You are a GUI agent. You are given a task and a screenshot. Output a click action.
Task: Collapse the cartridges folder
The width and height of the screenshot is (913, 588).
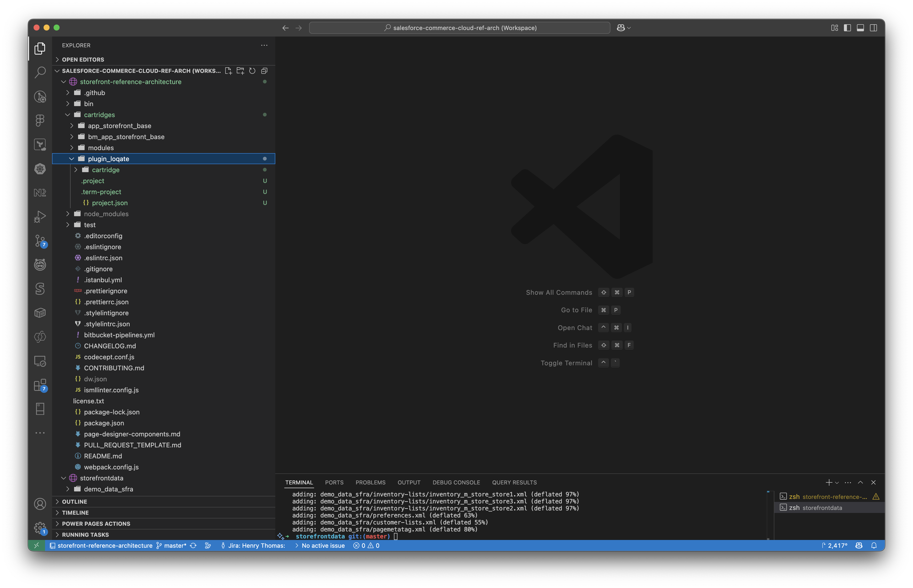coord(163,115)
